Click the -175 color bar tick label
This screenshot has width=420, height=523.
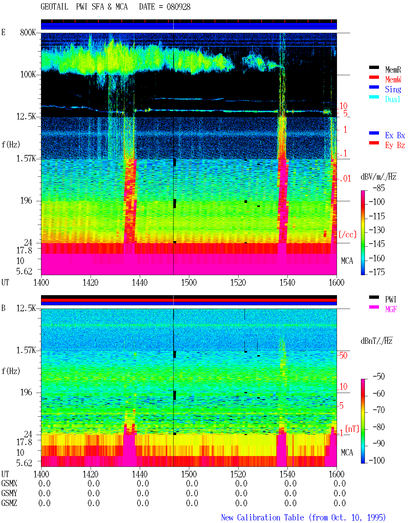[x=377, y=272]
